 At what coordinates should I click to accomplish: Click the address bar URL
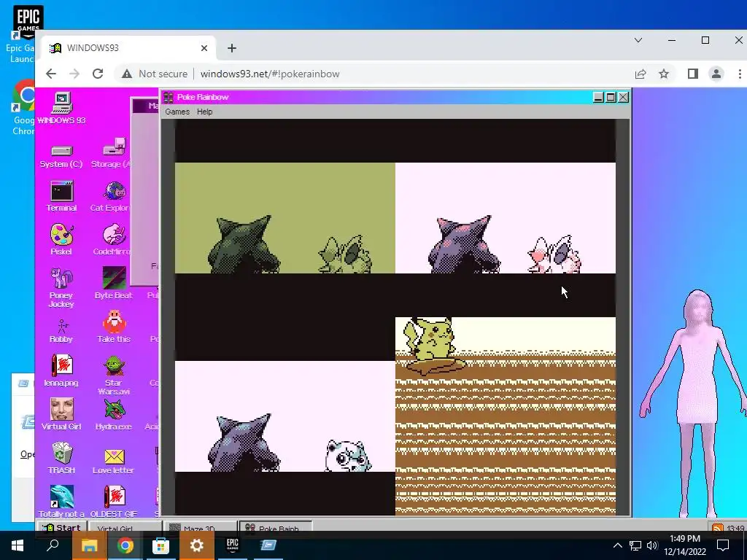pos(270,74)
